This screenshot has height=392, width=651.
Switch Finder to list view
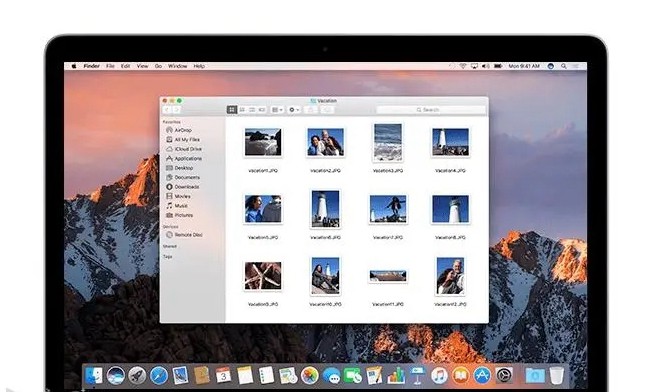click(242, 110)
